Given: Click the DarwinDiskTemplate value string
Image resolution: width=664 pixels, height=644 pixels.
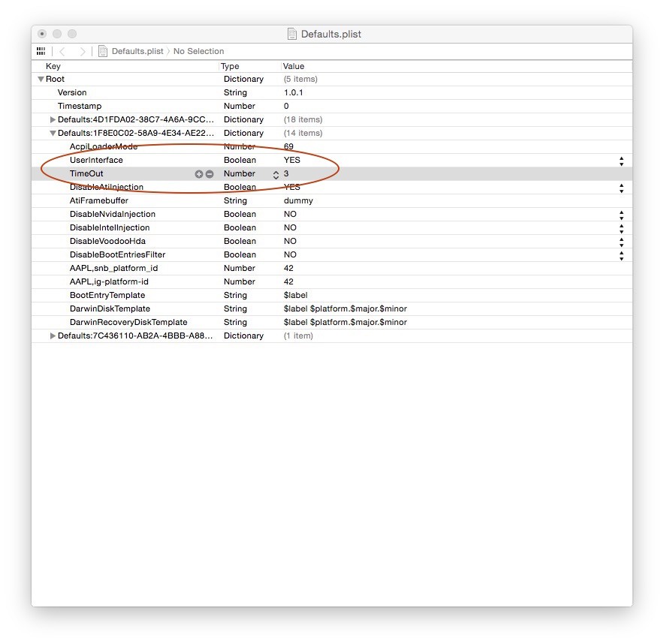Looking at the screenshot, I should pos(345,309).
